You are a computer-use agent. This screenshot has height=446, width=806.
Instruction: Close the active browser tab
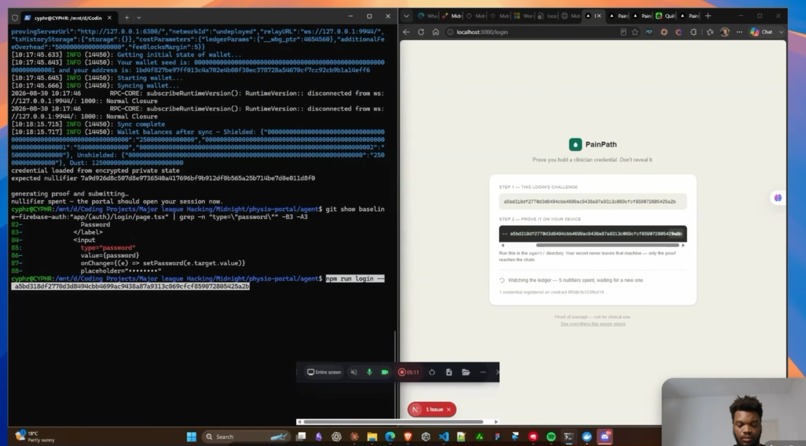point(599,16)
